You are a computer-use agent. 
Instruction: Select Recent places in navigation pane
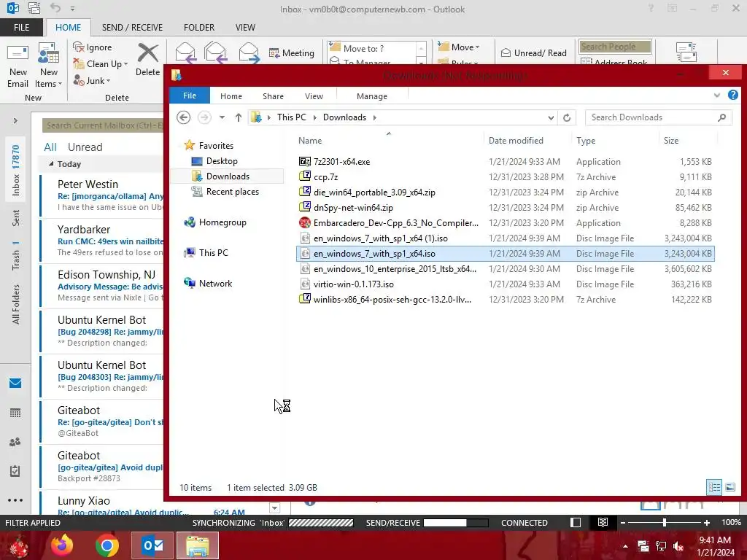click(232, 192)
